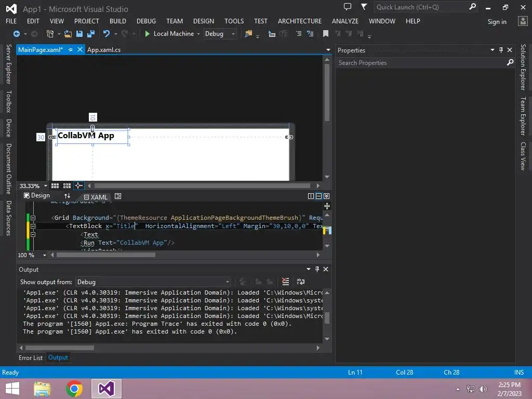The image size is (532, 399).
Task: Switch to App.xaml.cs tab
Action: coord(104,49)
